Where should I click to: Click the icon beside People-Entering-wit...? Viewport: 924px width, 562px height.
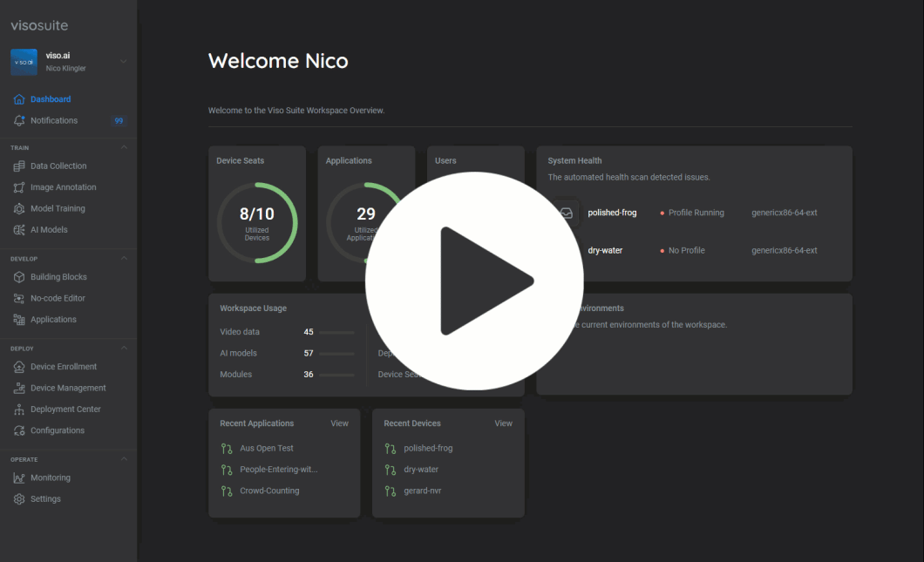point(227,470)
